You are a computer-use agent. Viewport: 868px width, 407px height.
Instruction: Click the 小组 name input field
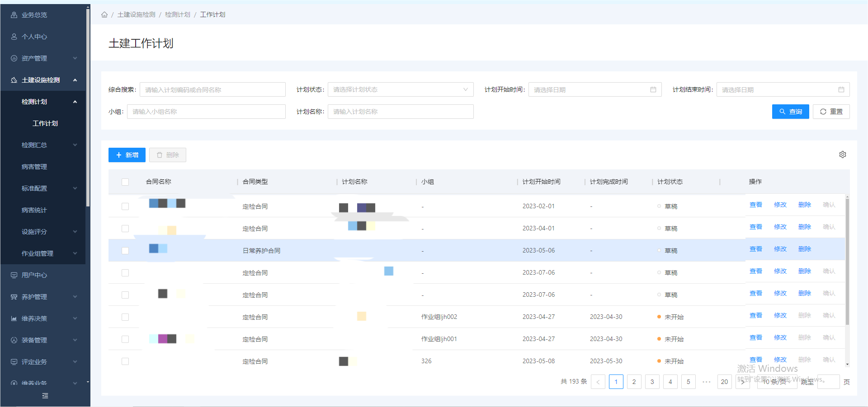(206, 112)
